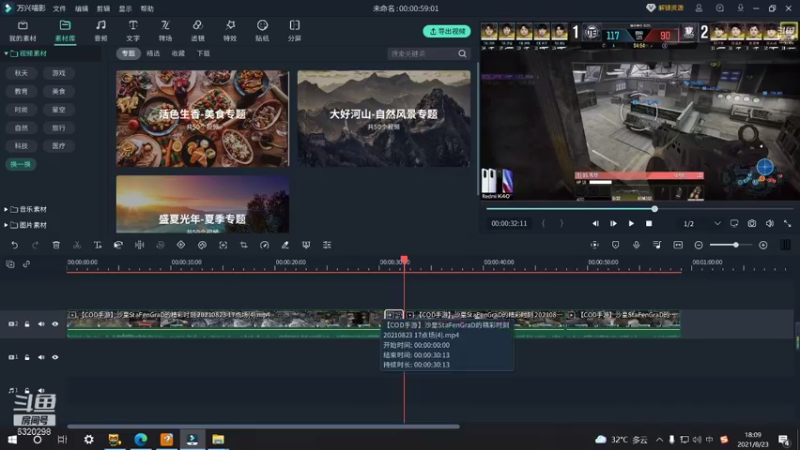This screenshot has height=450, width=800.
Task: Click the marker shield icon above timeline
Action: click(x=615, y=245)
